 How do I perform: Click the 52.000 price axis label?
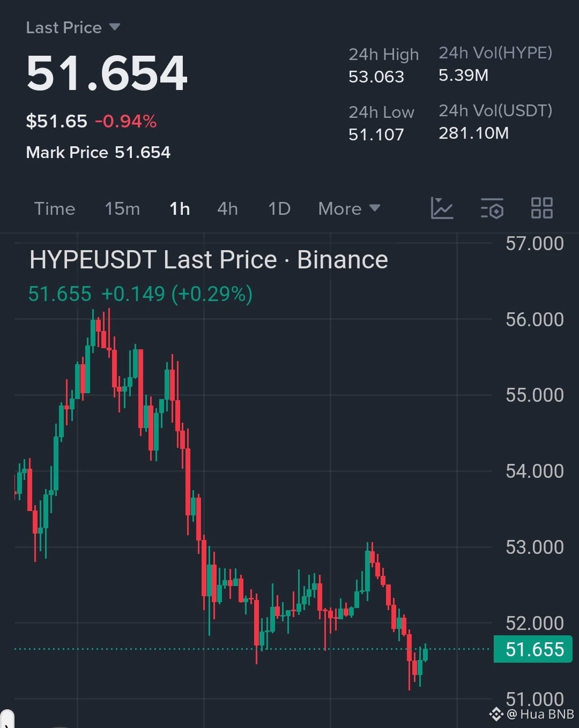pyautogui.click(x=535, y=624)
